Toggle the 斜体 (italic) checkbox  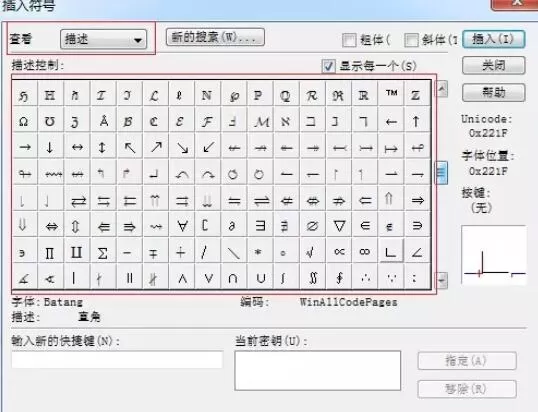coord(411,40)
